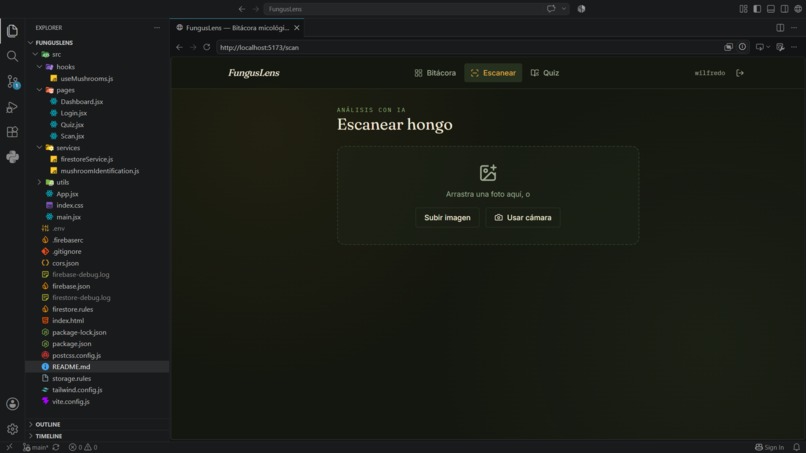Open the Accounts menu in the activity bar
The image size is (806, 453).
12,404
